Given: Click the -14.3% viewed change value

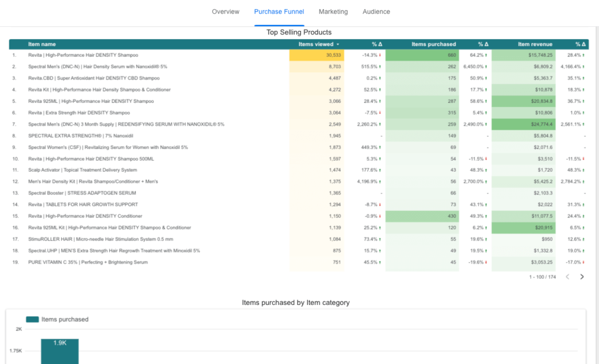Looking at the screenshot, I should tap(370, 55).
